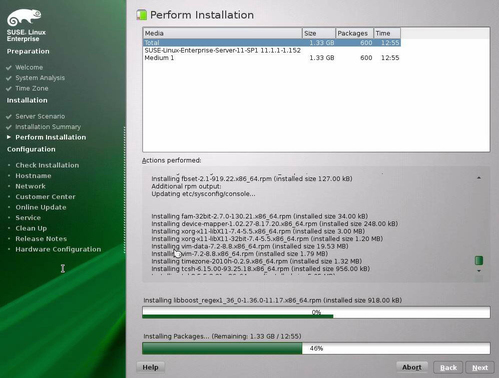Sort by the Media column header
Image resolution: width=499 pixels, height=378 pixels.
223,33
